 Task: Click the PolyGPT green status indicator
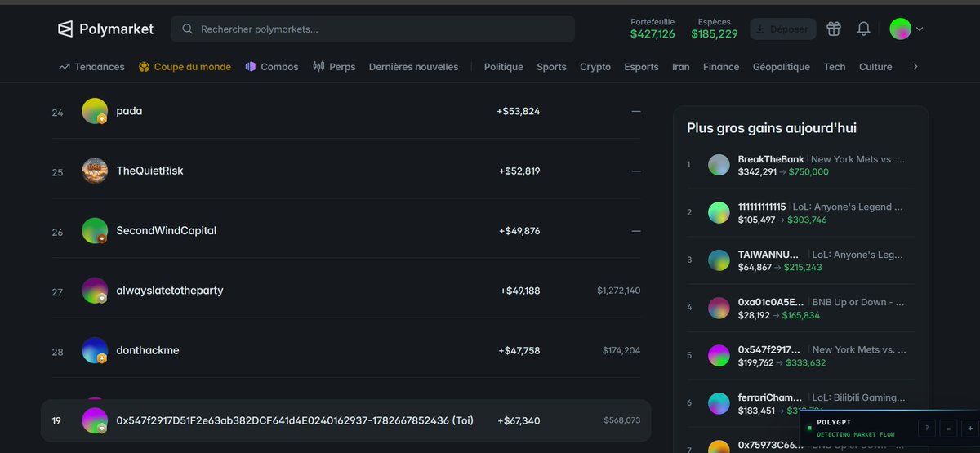(808, 428)
